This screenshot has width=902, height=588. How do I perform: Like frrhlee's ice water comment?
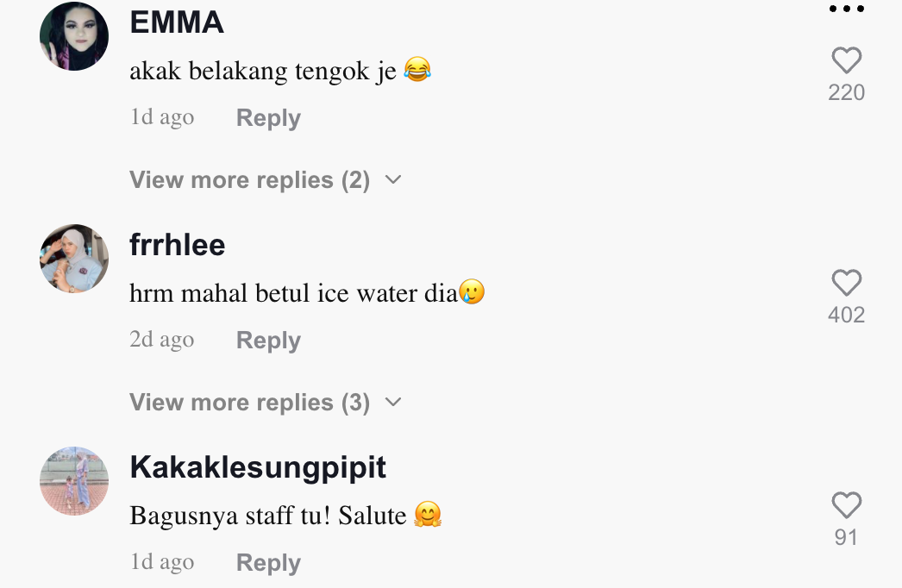tap(846, 284)
